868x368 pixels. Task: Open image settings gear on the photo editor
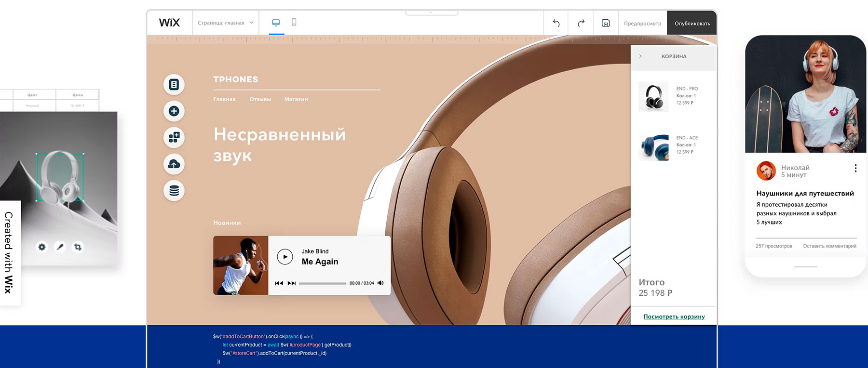click(42, 247)
